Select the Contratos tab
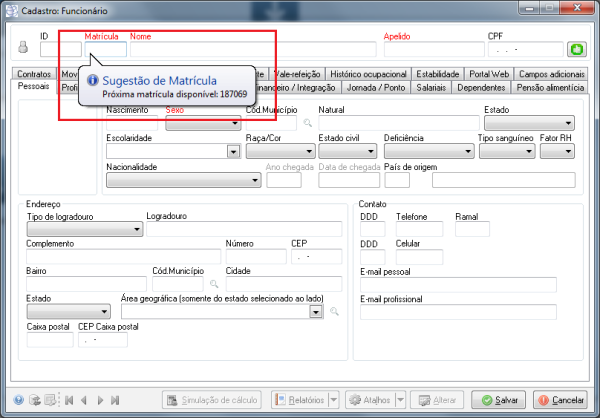 (35, 74)
